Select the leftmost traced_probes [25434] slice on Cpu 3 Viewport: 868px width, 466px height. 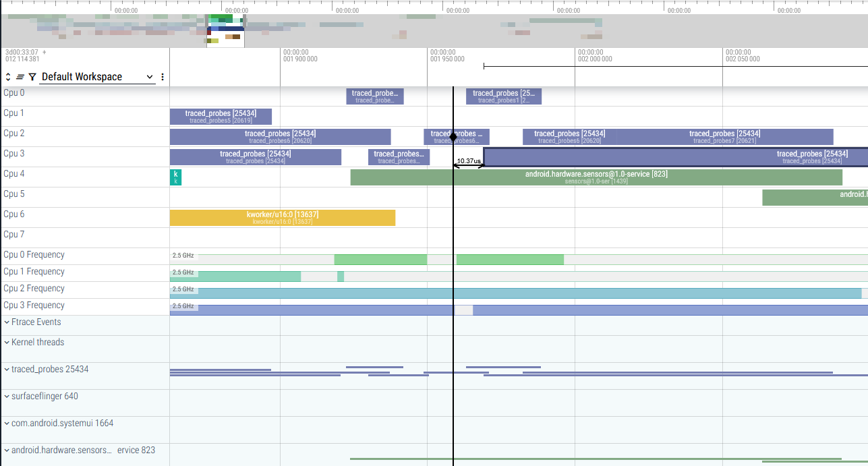[256, 157]
